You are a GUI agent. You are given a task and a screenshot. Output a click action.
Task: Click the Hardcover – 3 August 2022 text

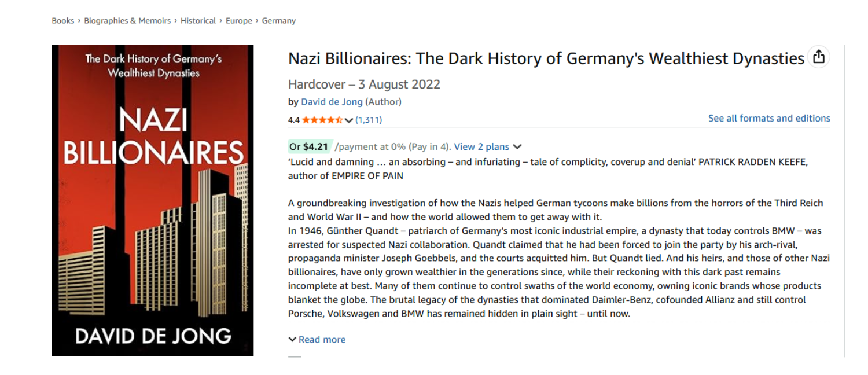pyautogui.click(x=364, y=84)
